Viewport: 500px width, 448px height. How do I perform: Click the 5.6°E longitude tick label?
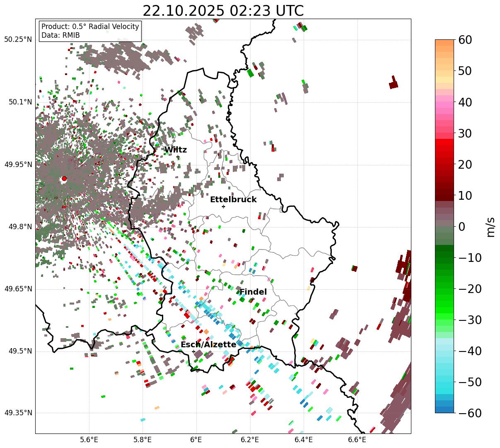pyautogui.click(x=89, y=439)
